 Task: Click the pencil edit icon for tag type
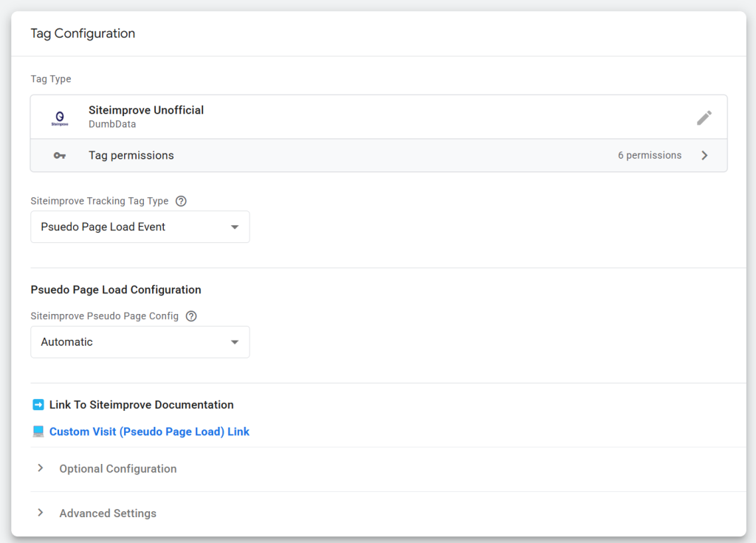(704, 117)
